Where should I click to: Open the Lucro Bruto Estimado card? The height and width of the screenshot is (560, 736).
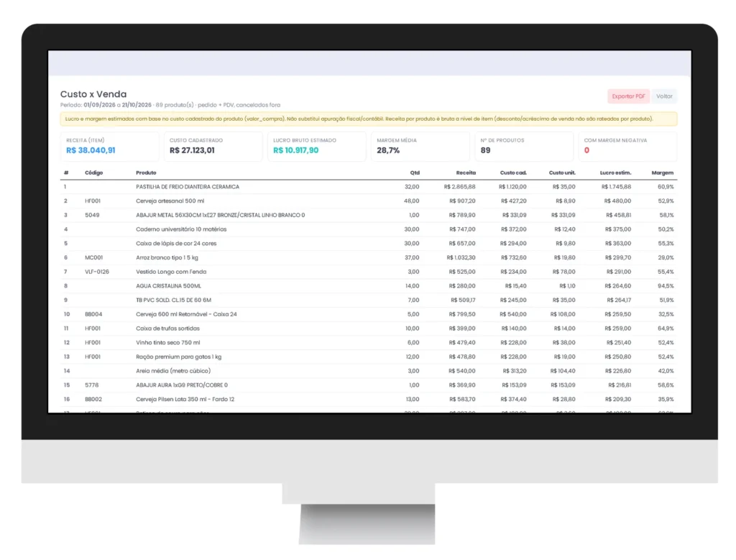pyautogui.click(x=317, y=146)
